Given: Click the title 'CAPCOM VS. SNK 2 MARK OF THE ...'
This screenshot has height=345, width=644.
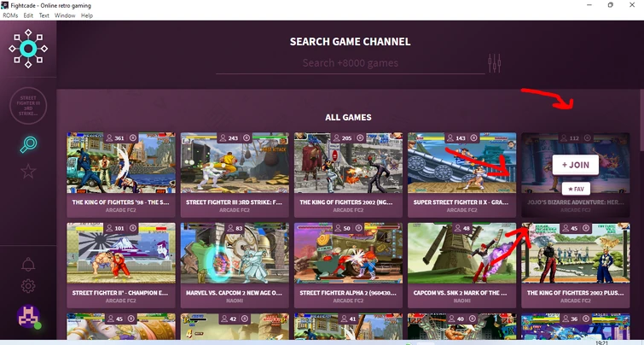Looking at the screenshot, I should pyautogui.click(x=461, y=293).
